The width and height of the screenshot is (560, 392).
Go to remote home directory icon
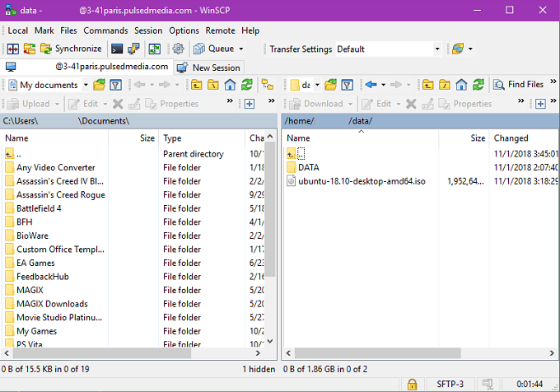coord(462,85)
